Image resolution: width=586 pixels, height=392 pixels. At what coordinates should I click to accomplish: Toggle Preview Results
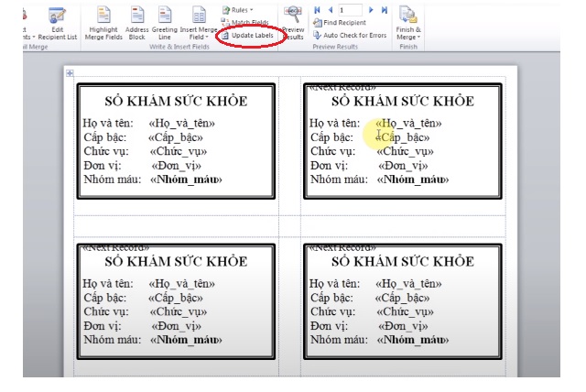coord(293,24)
